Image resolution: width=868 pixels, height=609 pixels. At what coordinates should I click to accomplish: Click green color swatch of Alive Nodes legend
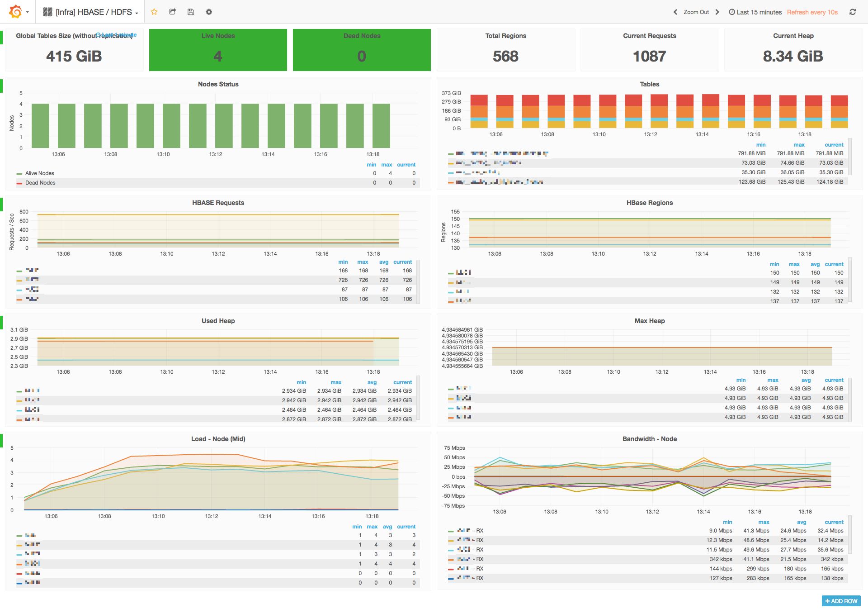19,174
